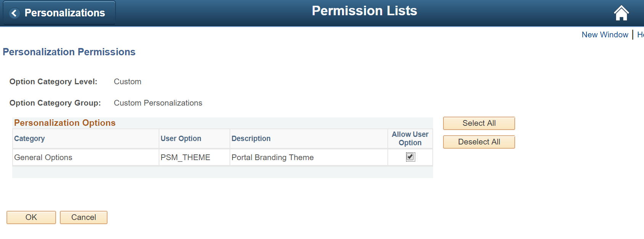Sort the table by User Option
644x239 pixels.
tap(181, 138)
